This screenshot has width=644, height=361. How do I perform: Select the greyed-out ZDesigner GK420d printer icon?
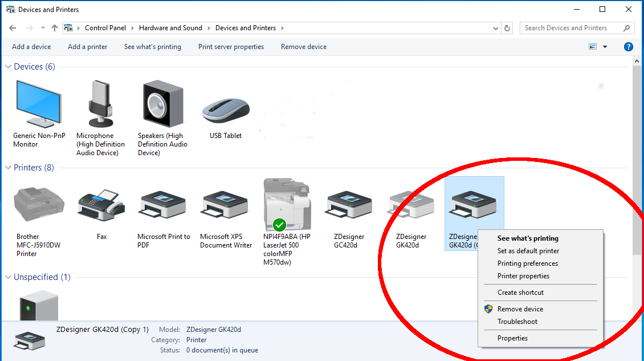[410, 205]
